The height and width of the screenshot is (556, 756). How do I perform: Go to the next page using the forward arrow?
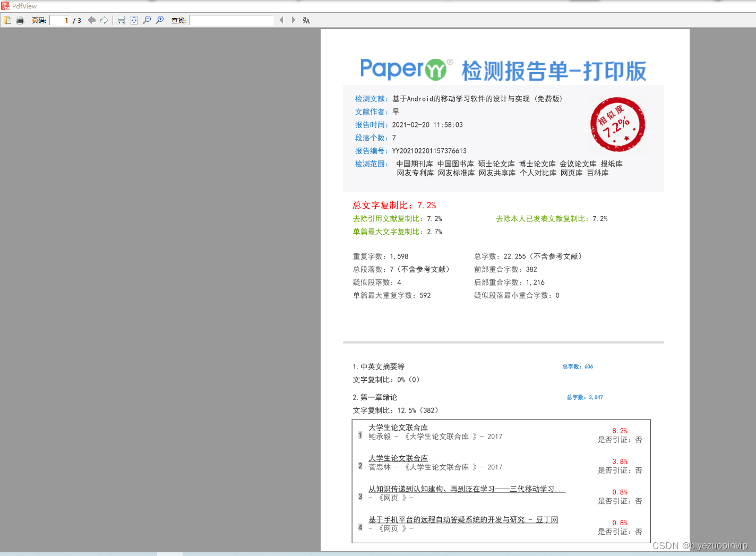pyautogui.click(x=104, y=20)
